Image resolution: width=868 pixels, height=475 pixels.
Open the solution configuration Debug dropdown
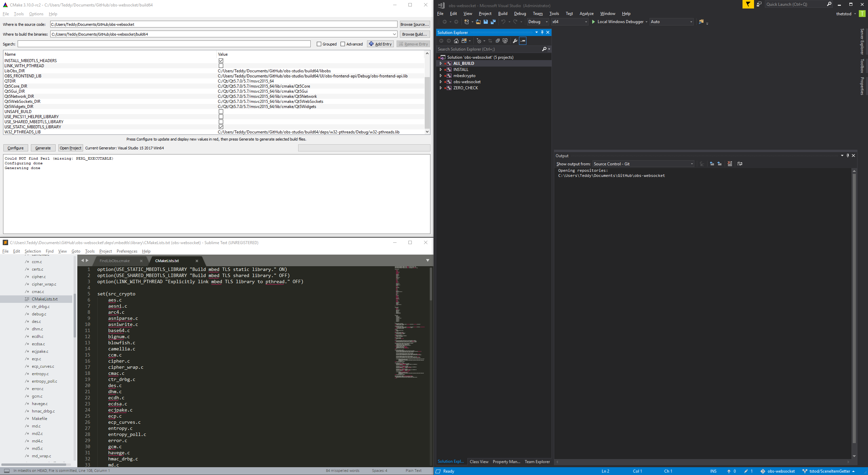pyautogui.click(x=546, y=22)
